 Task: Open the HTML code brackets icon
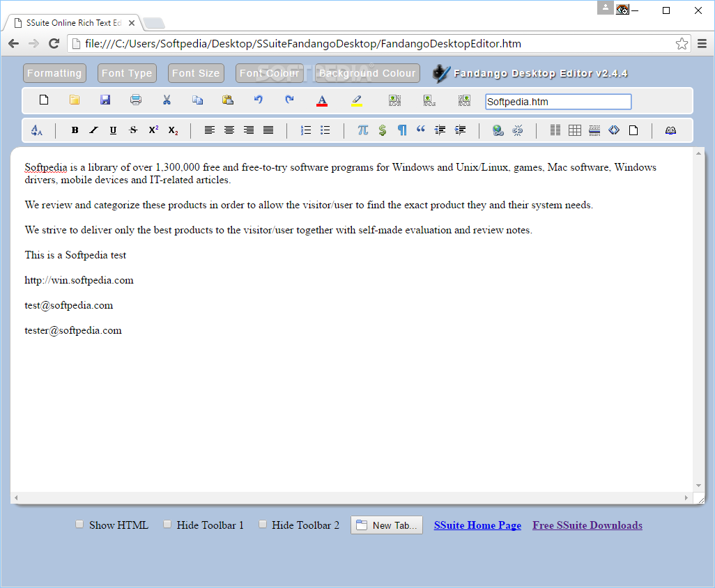coord(614,130)
